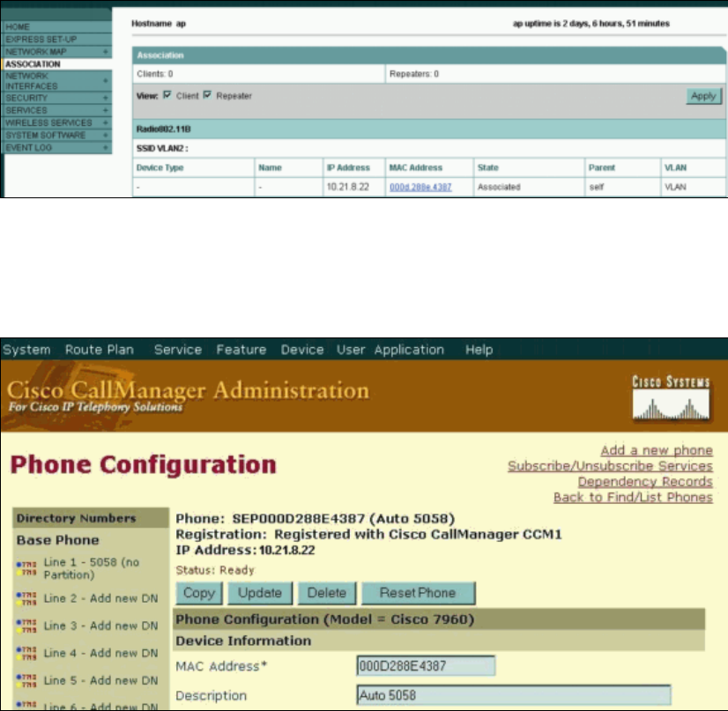Click the Radio802.11B header row
728x711 pixels.
click(x=428, y=129)
